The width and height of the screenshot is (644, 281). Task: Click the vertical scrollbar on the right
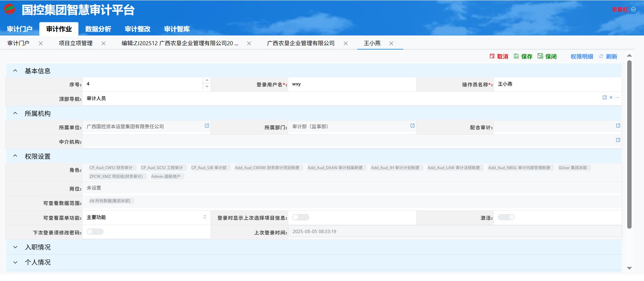point(629,144)
